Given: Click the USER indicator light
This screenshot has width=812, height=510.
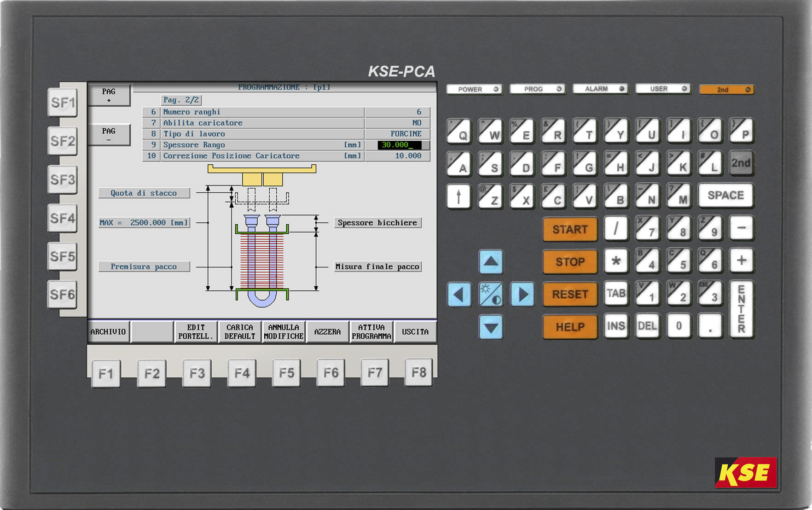Looking at the screenshot, I should point(663,89).
